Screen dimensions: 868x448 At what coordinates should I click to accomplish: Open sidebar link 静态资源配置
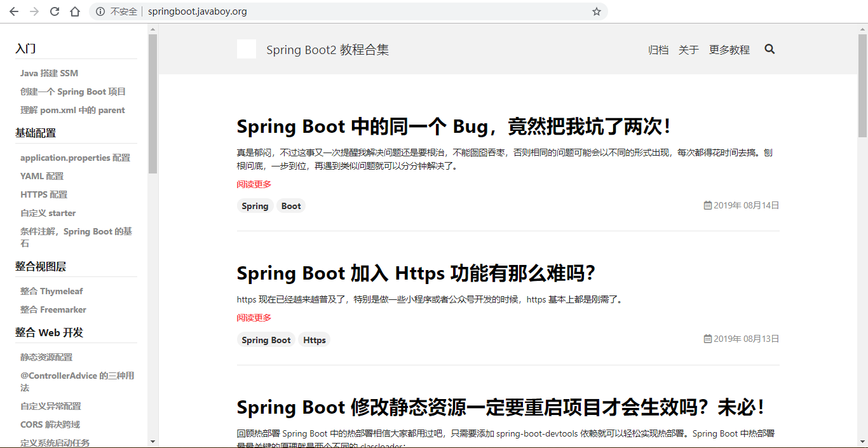46,357
